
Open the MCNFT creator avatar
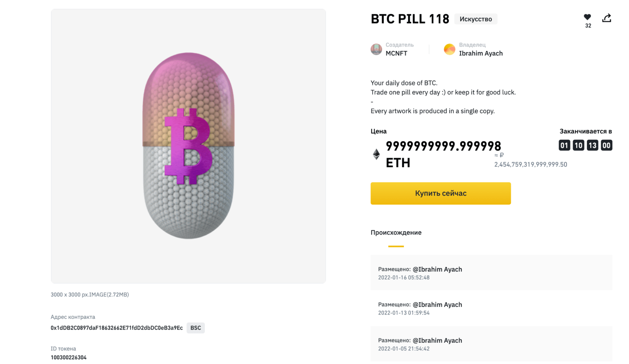click(x=376, y=49)
